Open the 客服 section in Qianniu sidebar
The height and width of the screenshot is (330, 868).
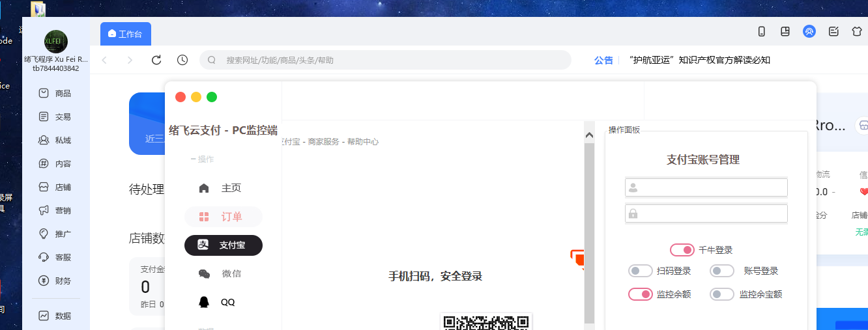(x=55, y=257)
